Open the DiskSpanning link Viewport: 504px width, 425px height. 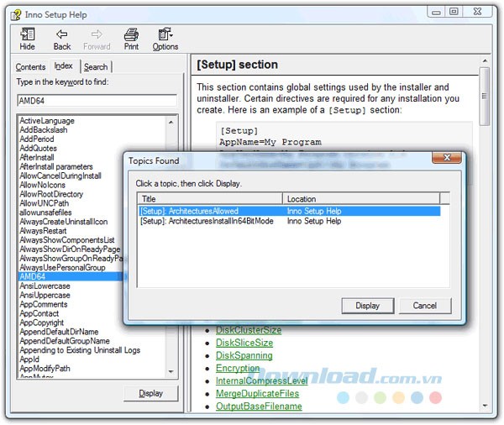(x=244, y=356)
